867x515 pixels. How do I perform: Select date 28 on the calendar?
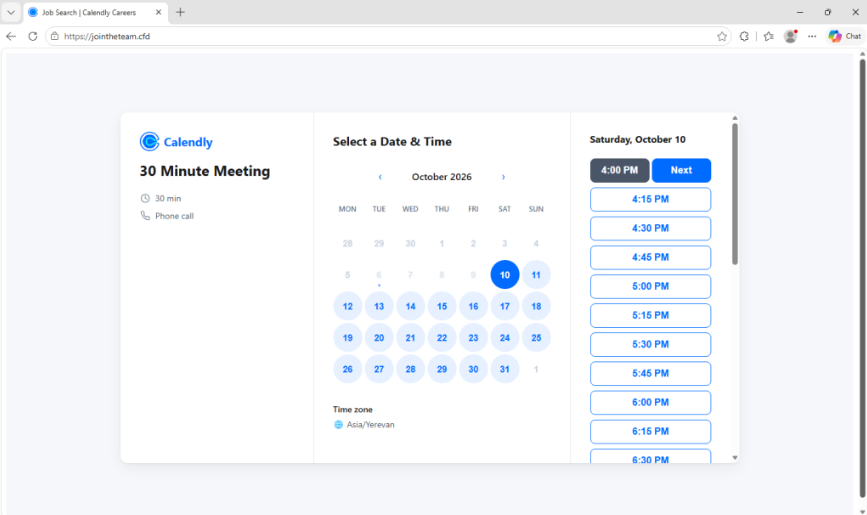click(410, 369)
